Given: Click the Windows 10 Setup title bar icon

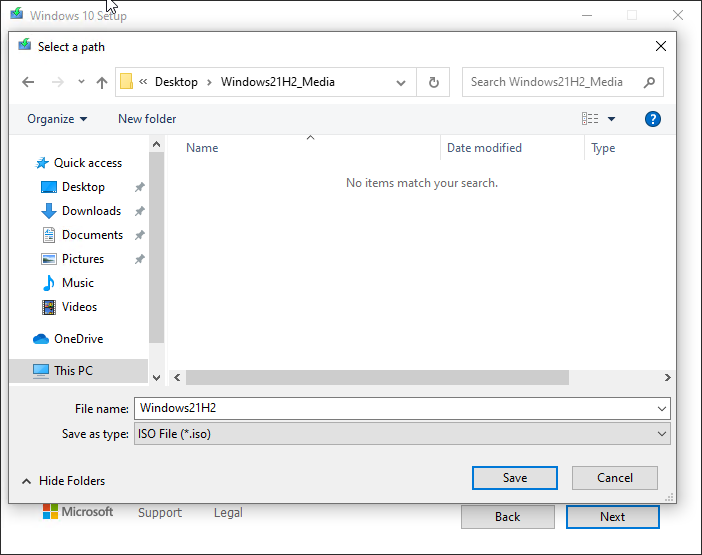Looking at the screenshot, I should click(17, 13).
